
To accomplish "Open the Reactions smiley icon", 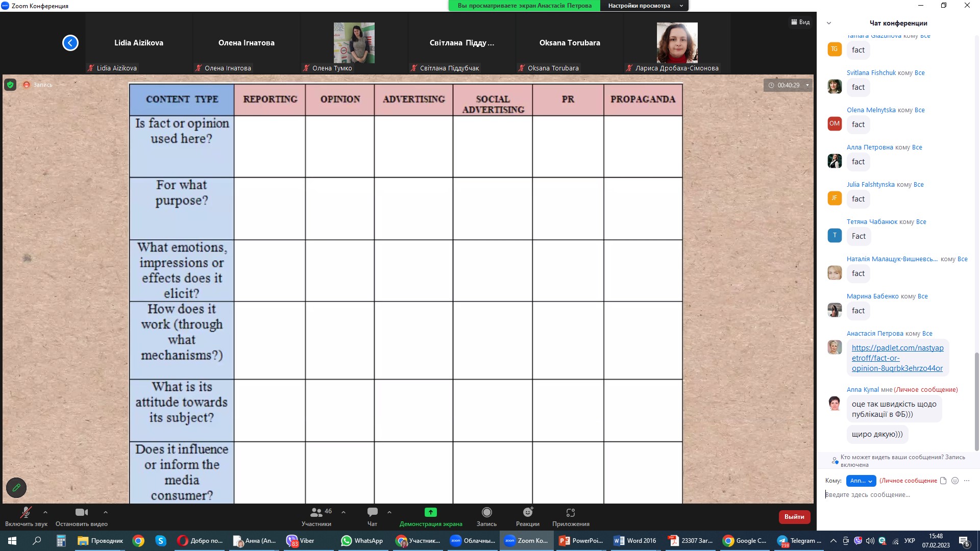I will point(528,512).
